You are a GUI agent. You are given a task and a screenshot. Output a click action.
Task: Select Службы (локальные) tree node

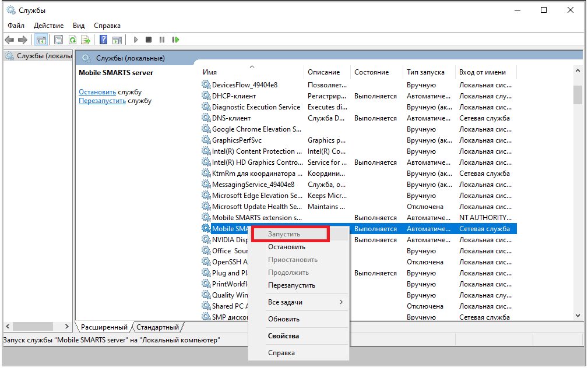pyautogui.click(x=38, y=56)
